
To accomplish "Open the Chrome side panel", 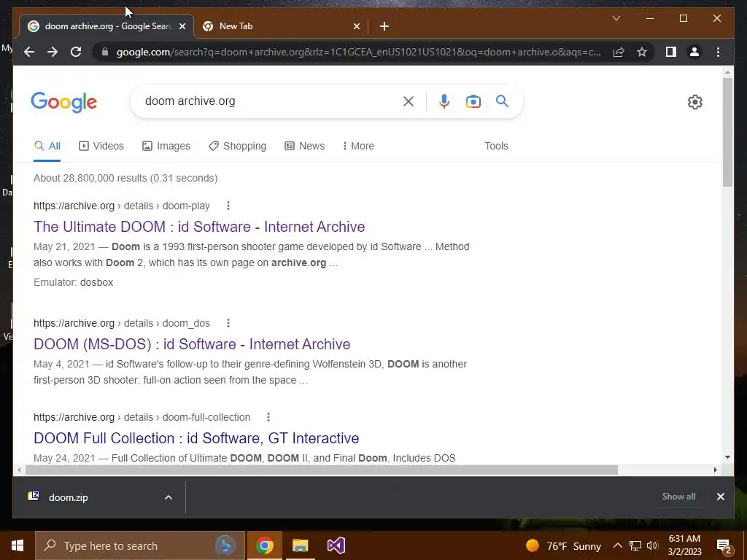I will pyautogui.click(x=671, y=52).
